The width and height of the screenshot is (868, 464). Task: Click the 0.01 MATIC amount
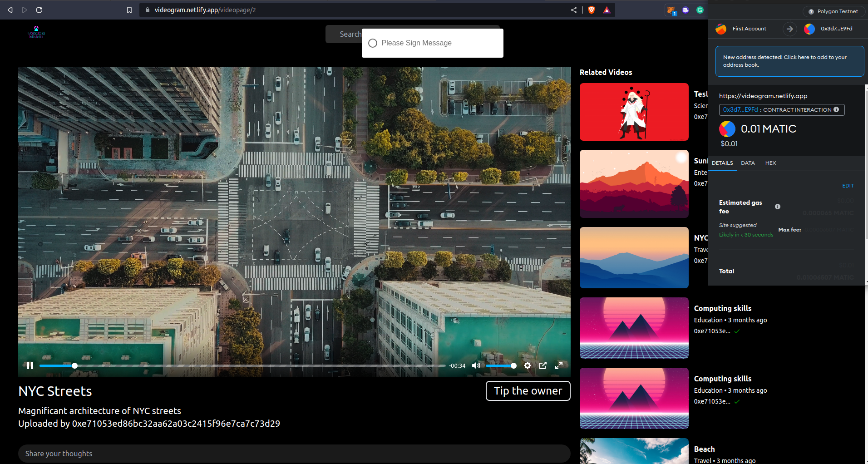click(769, 129)
